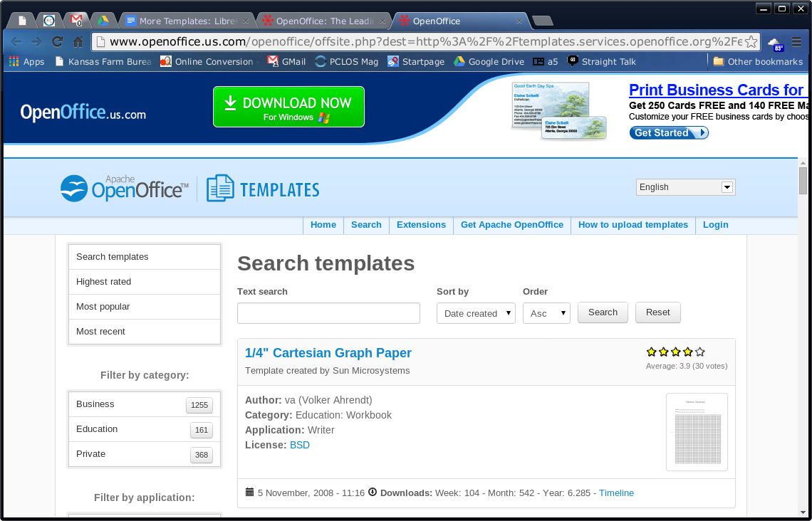Open the Sort by Date created dropdown
The width and height of the screenshot is (812, 521).
pyautogui.click(x=476, y=313)
